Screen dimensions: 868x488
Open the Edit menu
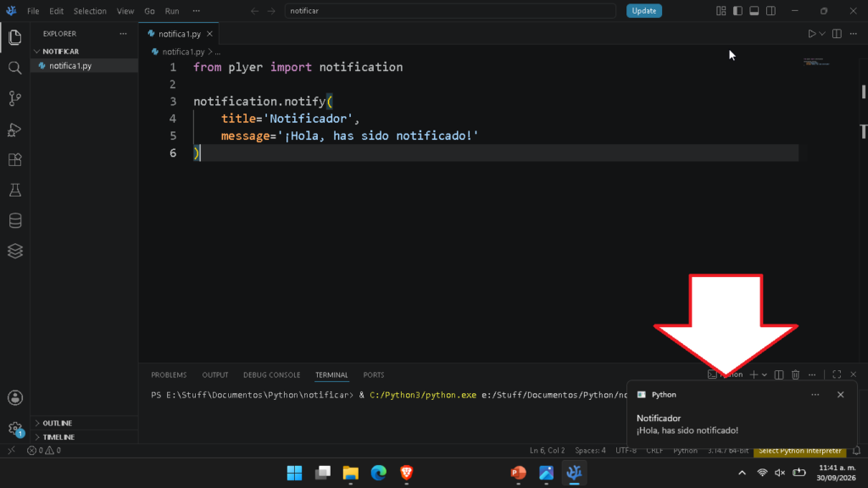coord(56,10)
